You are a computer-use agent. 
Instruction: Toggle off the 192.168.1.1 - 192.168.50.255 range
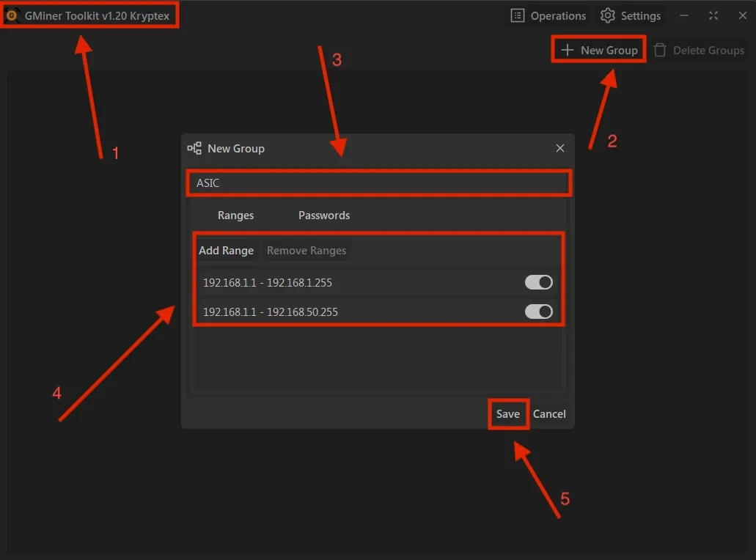[x=538, y=312]
